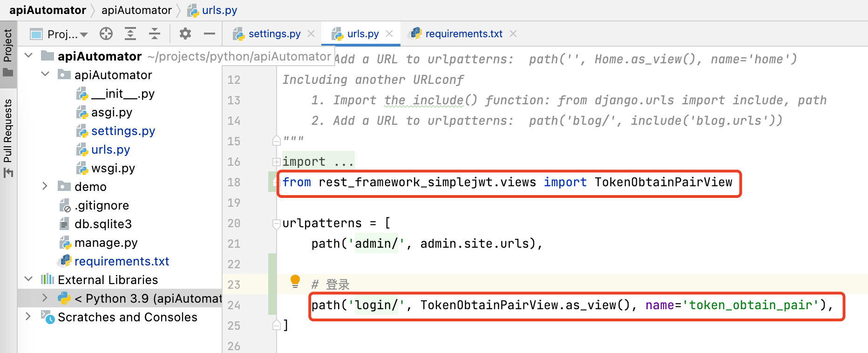
Task: Select asgi.py in project tree
Action: 112,112
